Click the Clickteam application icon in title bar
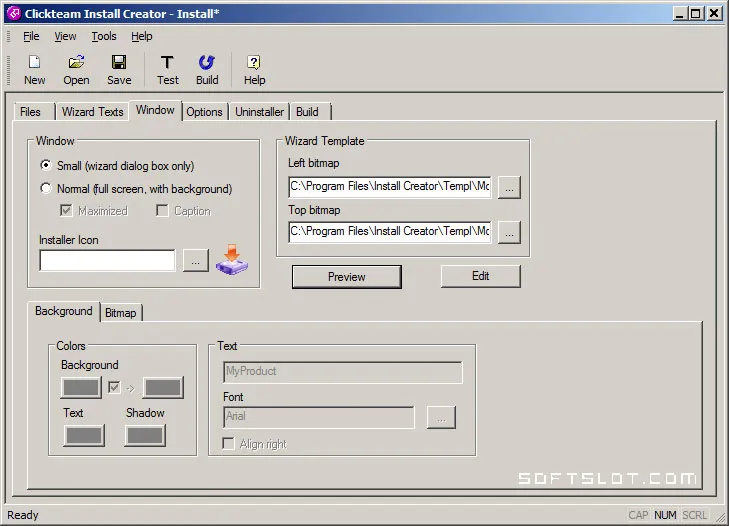Viewport: 729px width, 526px height. point(14,13)
